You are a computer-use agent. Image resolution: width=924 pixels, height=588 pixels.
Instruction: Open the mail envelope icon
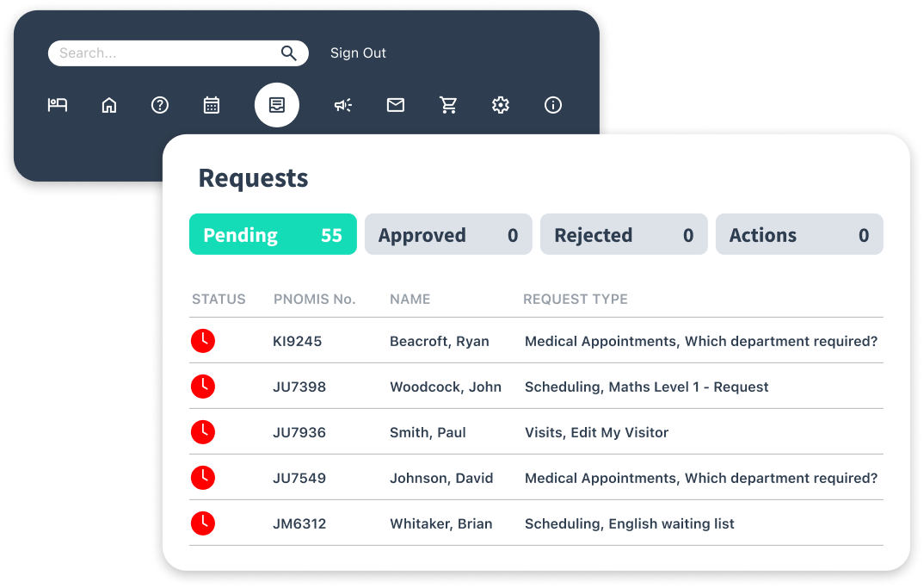pos(396,105)
